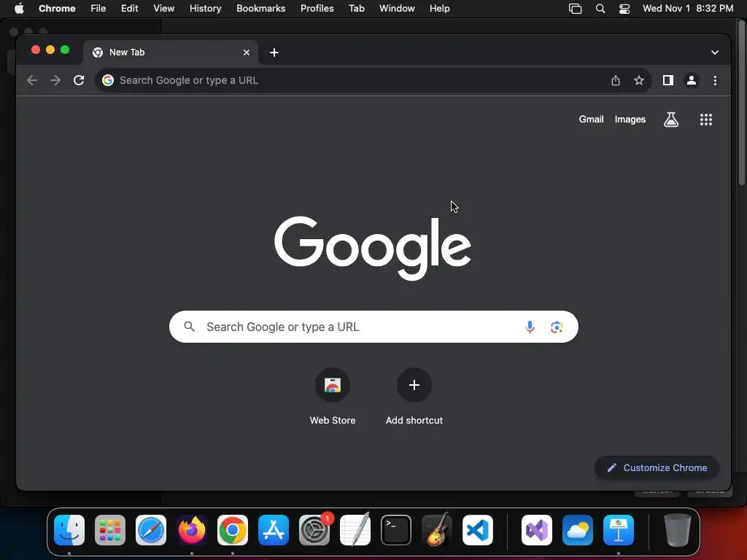Image resolution: width=747 pixels, height=560 pixels.
Task: Toggle the Chrome side panel
Action: coord(668,80)
